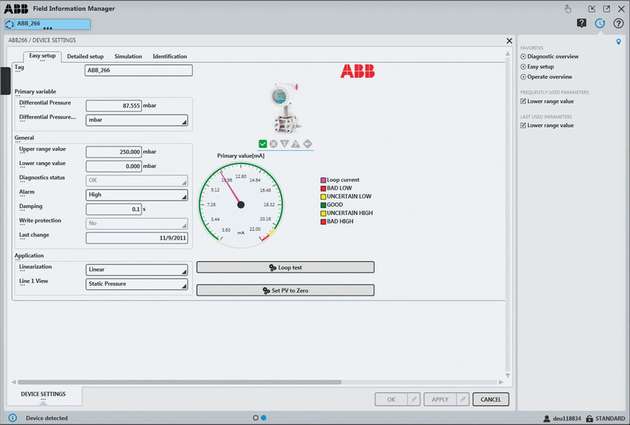
Task: Click the ABB_266 device refresh icon
Action: pos(10,25)
